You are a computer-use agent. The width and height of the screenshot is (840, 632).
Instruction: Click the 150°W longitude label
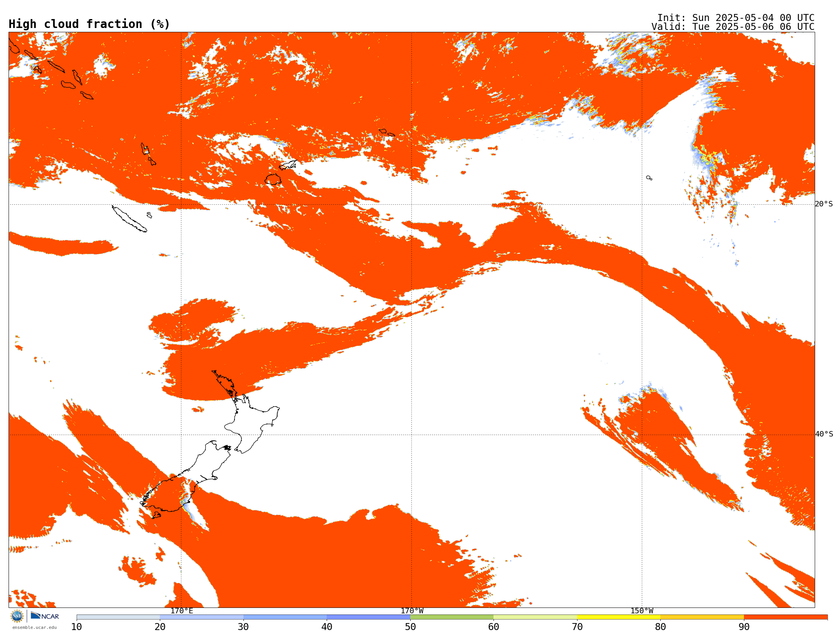coord(642,611)
